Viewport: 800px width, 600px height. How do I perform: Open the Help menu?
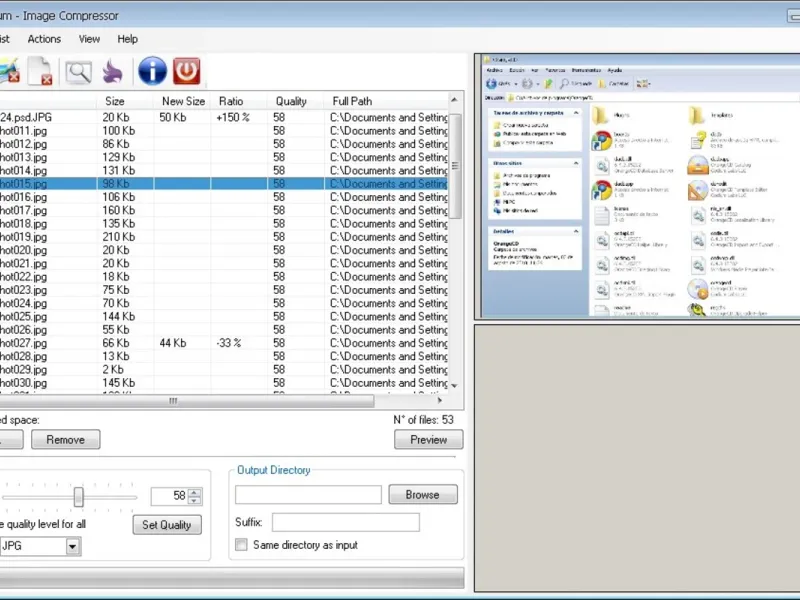click(128, 39)
